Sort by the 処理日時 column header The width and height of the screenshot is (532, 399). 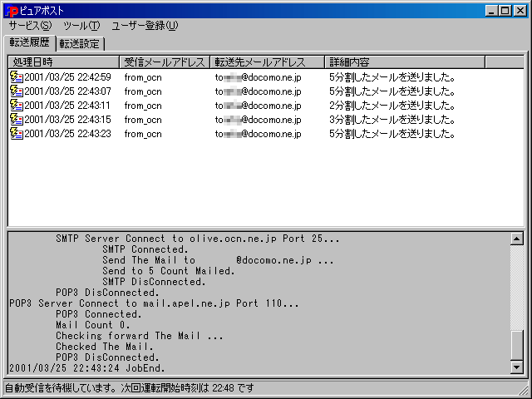click(x=64, y=62)
